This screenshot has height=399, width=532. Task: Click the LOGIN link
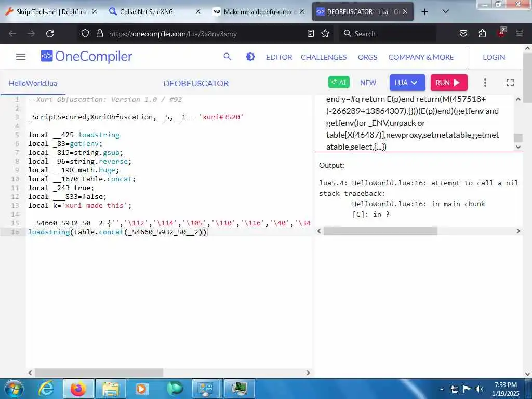click(x=494, y=57)
